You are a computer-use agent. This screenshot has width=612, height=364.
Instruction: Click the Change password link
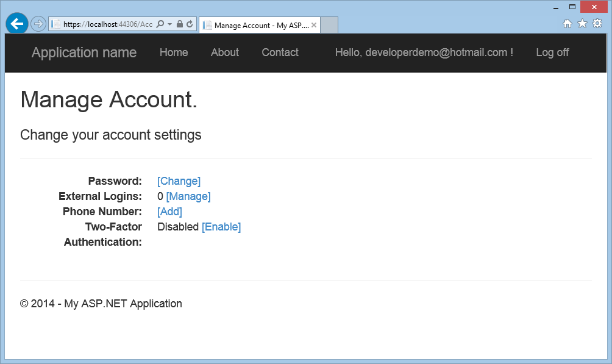tap(179, 181)
